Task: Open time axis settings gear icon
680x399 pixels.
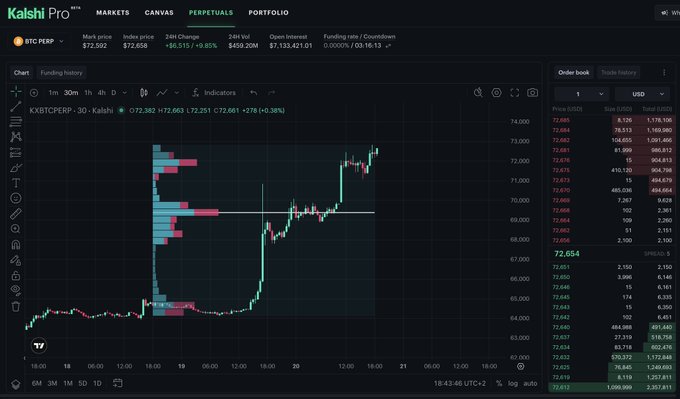Action: click(520, 366)
